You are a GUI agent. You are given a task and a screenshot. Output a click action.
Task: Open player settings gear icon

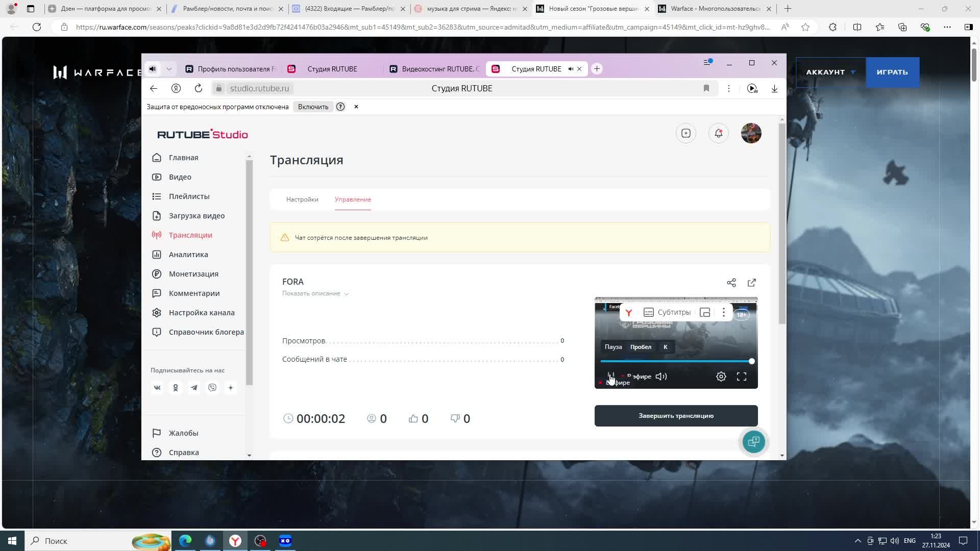click(x=721, y=377)
